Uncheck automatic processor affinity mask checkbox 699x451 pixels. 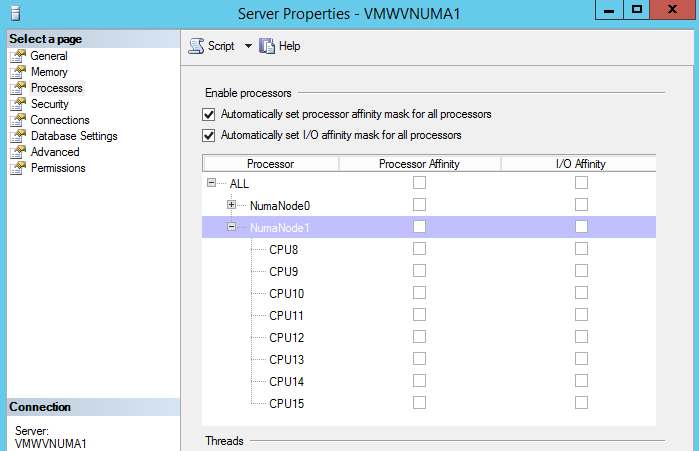(209, 114)
